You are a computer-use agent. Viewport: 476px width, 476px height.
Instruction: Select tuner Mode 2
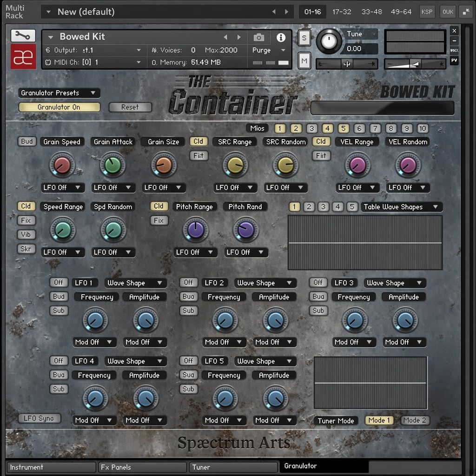415,420
